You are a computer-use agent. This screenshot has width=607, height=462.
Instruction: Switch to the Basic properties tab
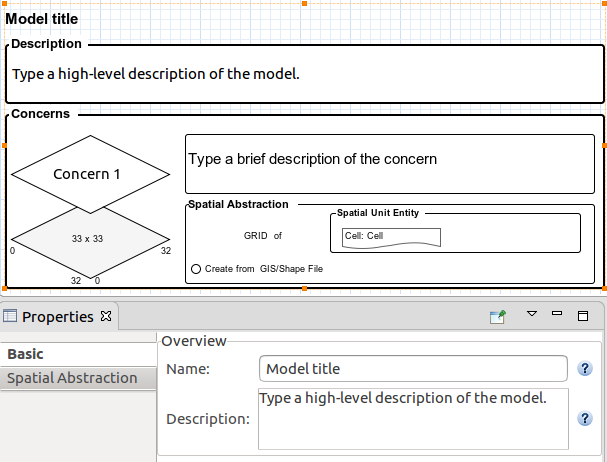coord(26,354)
